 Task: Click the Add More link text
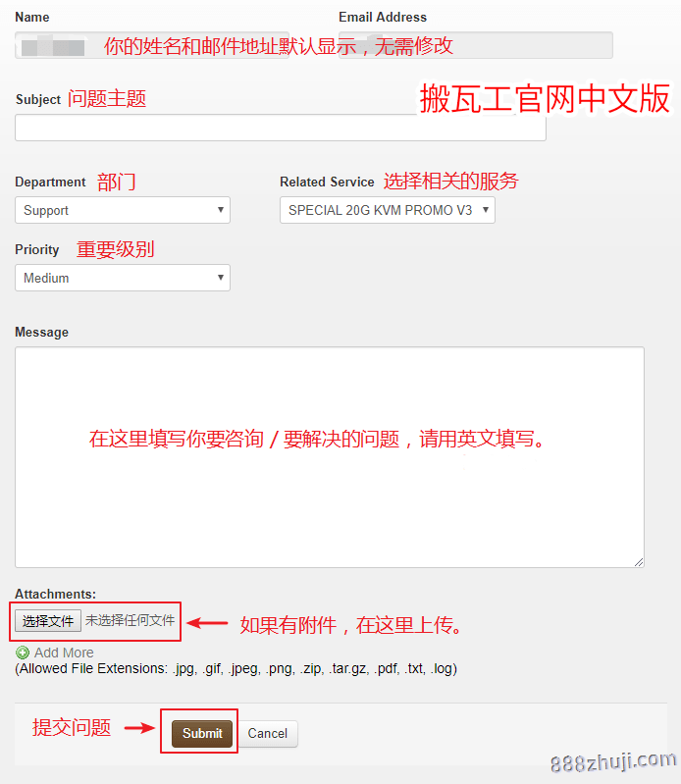click(x=64, y=653)
